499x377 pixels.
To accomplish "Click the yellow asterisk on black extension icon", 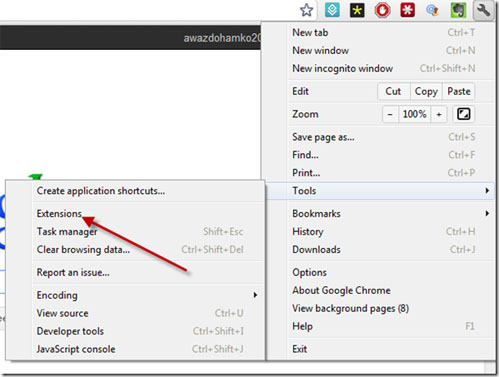I will [357, 10].
